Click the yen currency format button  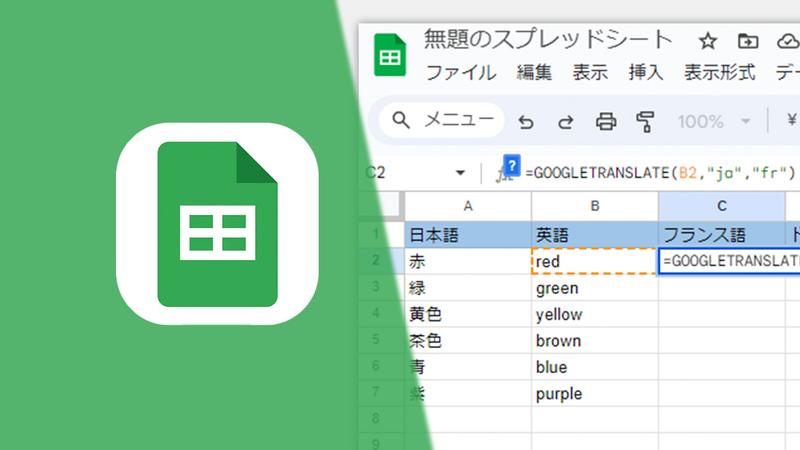pyautogui.click(x=792, y=120)
